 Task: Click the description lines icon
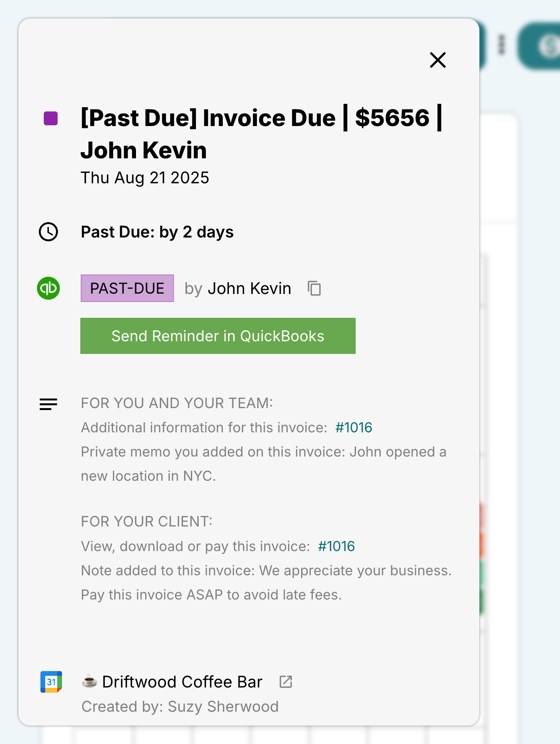48,404
